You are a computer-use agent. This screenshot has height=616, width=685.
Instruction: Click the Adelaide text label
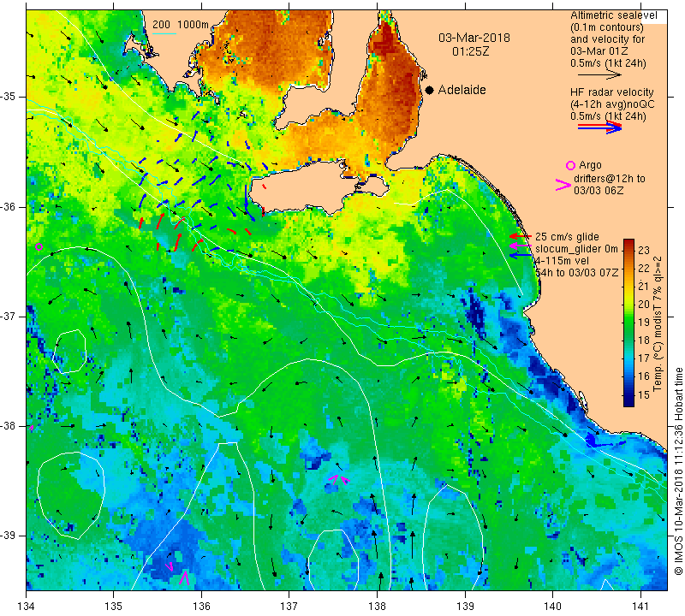[462, 90]
